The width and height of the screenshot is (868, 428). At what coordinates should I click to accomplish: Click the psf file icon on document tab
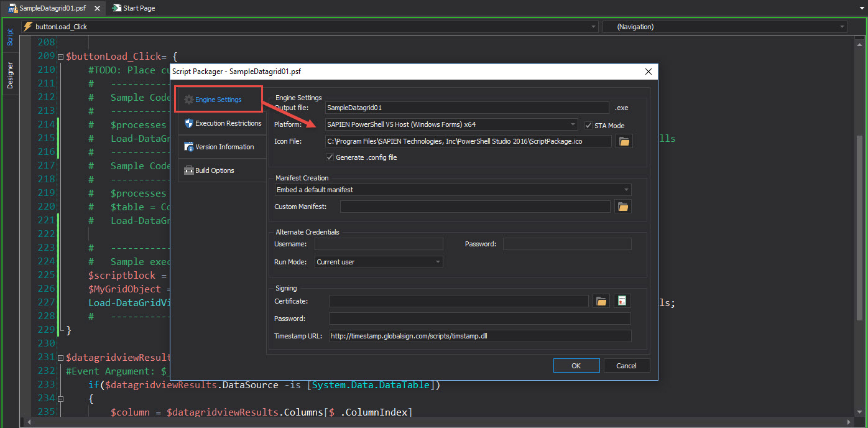click(12, 8)
